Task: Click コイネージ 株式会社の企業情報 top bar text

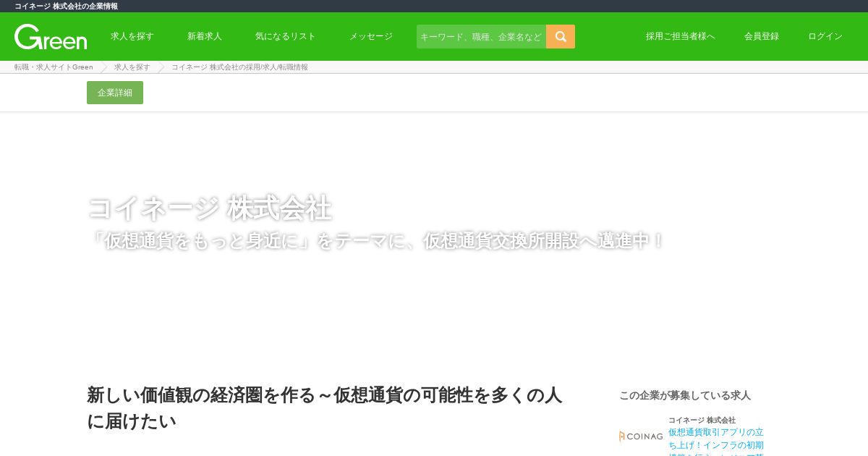Action: click(66, 6)
